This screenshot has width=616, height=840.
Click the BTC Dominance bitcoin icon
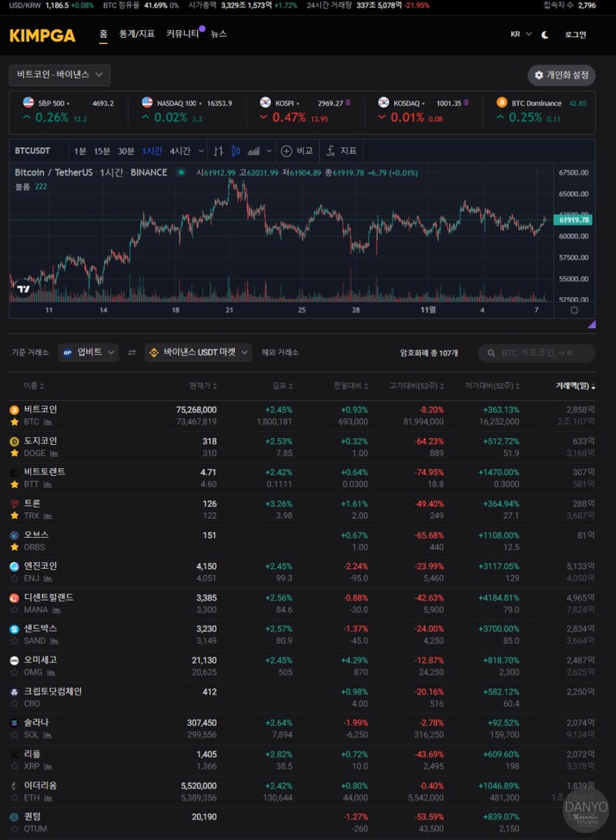tap(501, 102)
